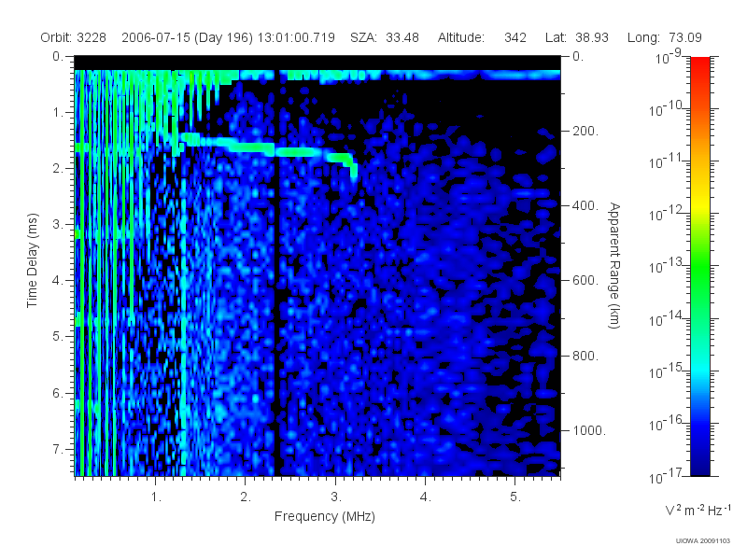Screen dimensions: 747x560
Task: Click the 5. tick on the time delay axis
Action: point(57,336)
